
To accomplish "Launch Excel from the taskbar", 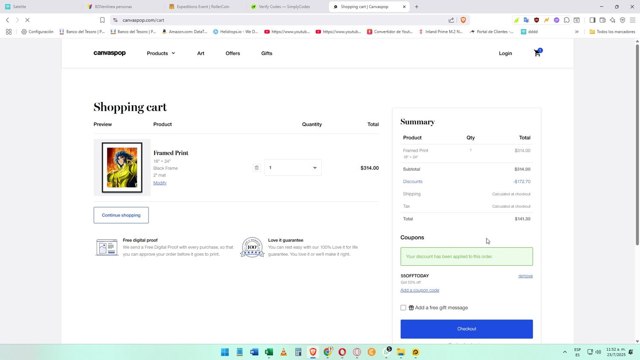I will click(x=269, y=352).
